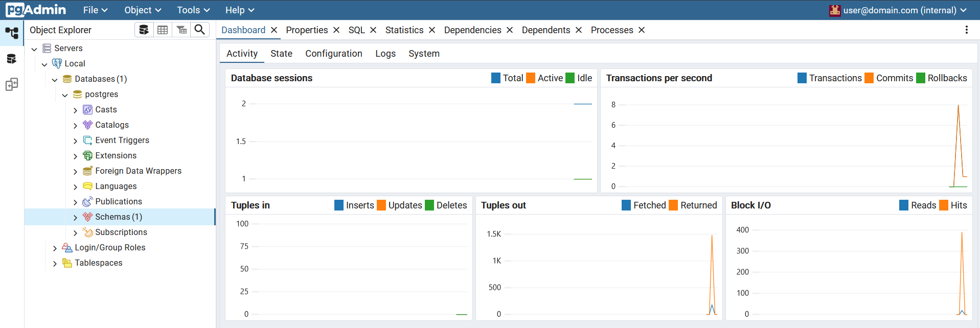The width and height of the screenshot is (980, 328).
Task: Click the Tablespaces folder icon
Action: point(67,263)
